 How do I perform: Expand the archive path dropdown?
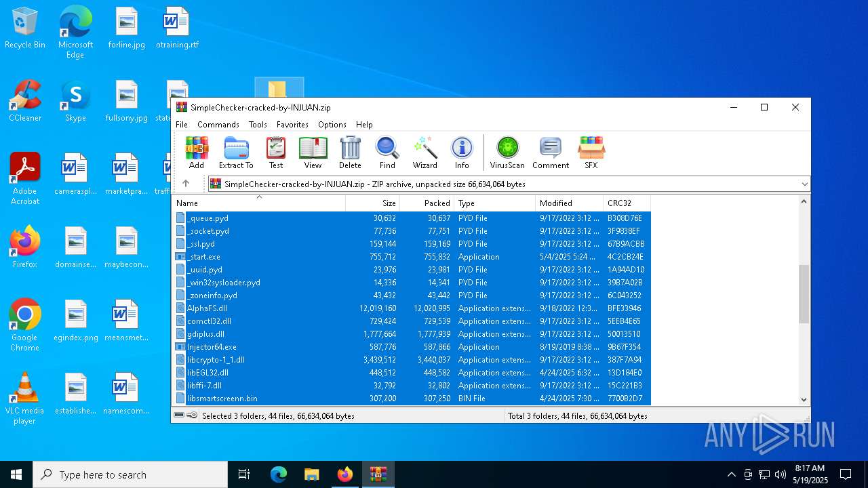(x=804, y=184)
